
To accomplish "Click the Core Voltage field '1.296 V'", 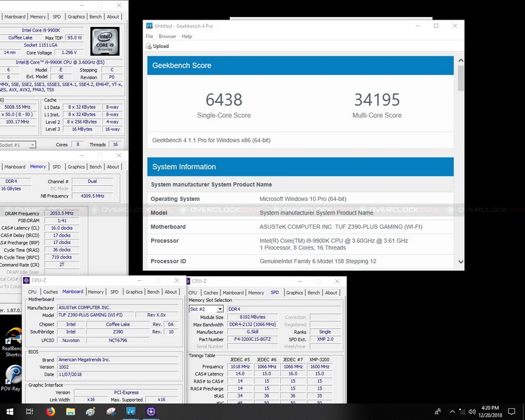I will 69,52.
